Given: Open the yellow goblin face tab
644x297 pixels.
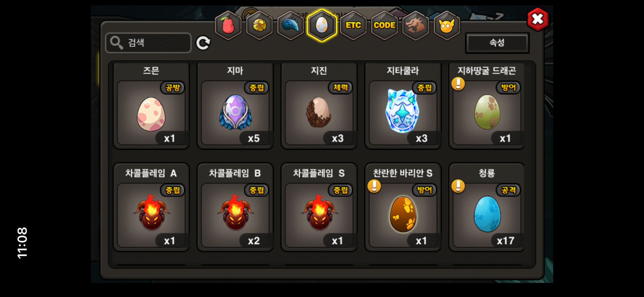Looking at the screenshot, I should pos(447,25).
